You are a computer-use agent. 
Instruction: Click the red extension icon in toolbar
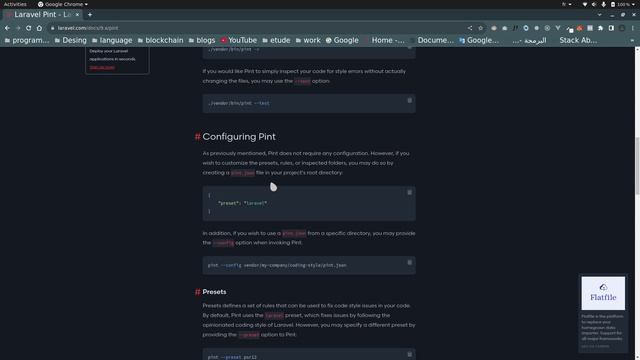(579, 28)
